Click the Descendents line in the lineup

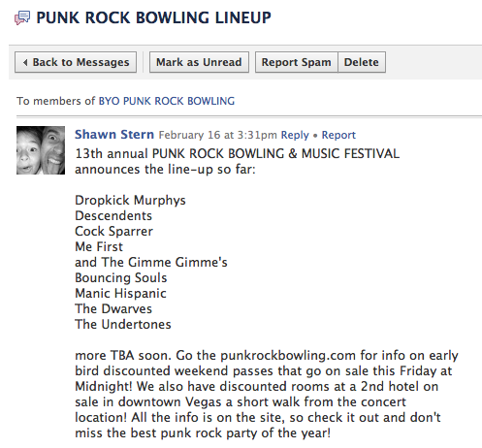(x=113, y=215)
